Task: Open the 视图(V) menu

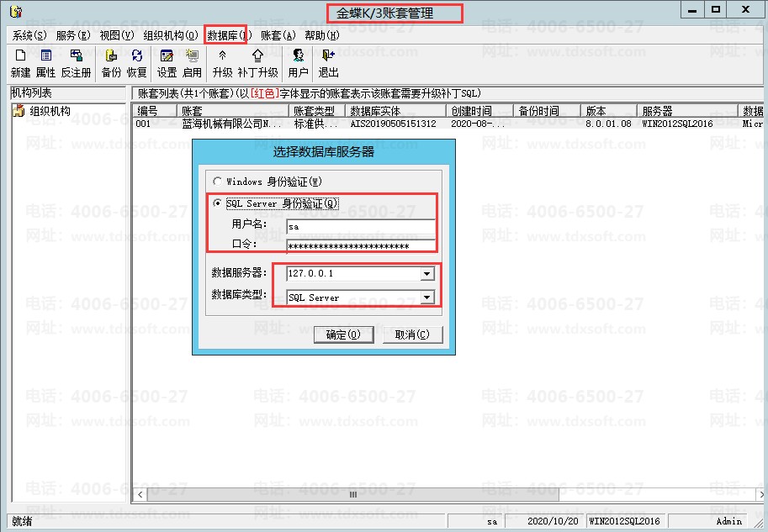Action: pos(117,35)
